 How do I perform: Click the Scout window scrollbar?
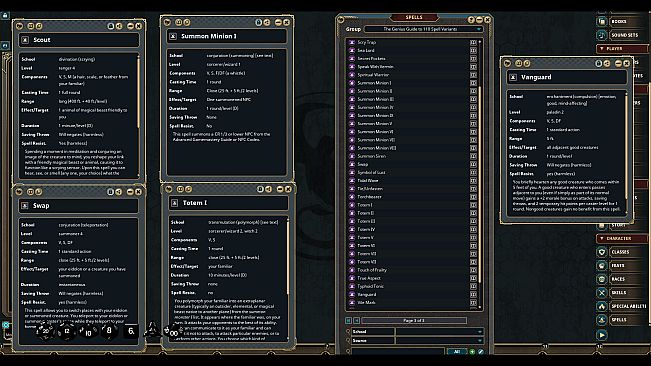point(138,93)
